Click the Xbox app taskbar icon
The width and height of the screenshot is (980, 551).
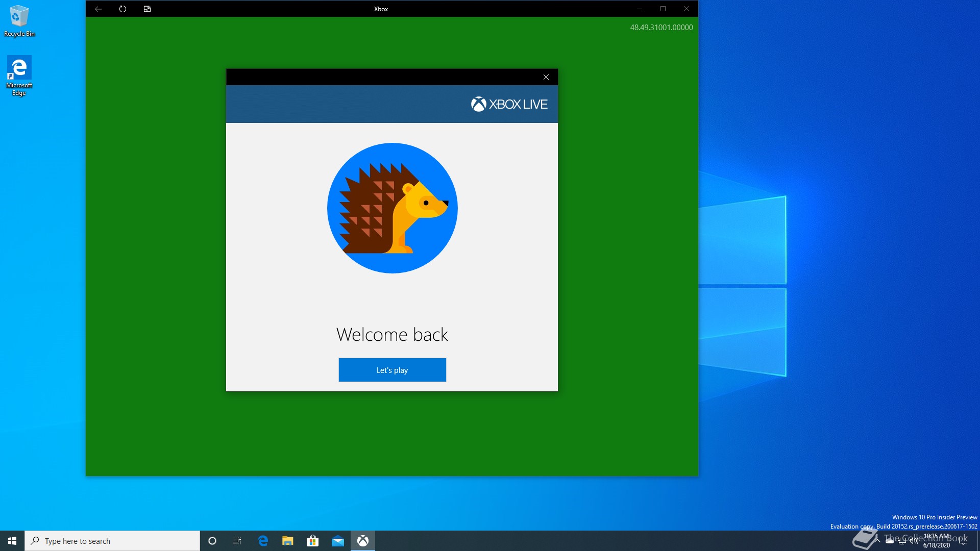[363, 541]
